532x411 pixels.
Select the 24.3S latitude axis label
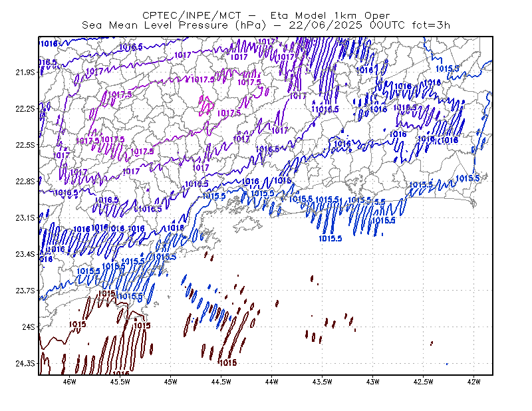pyautogui.click(x=25, y=364)
